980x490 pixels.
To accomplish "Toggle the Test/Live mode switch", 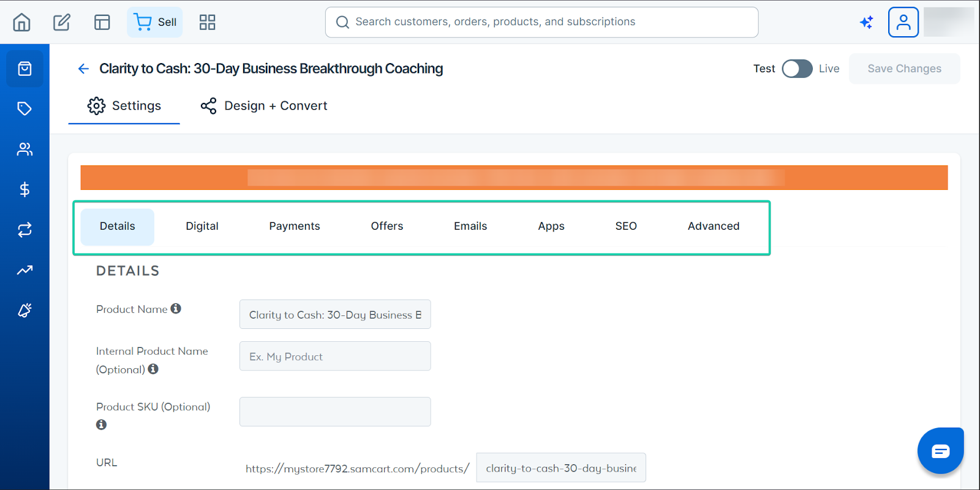I will (x=797, y=69).
